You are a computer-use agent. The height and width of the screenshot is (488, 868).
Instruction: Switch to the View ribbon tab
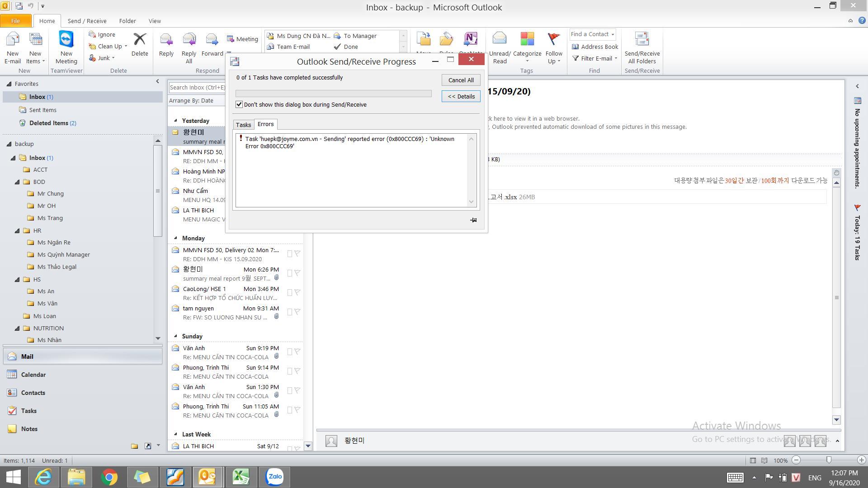[155, 21]
